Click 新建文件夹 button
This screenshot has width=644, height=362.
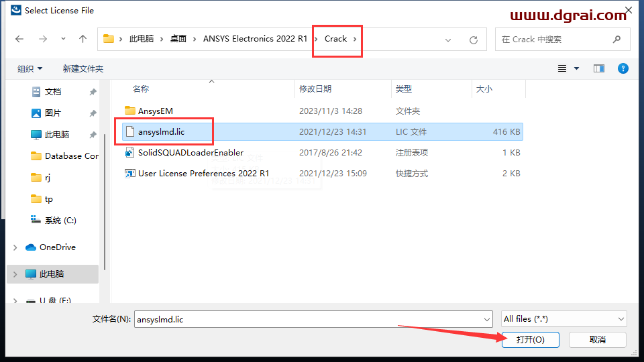[x=83, y=68]
